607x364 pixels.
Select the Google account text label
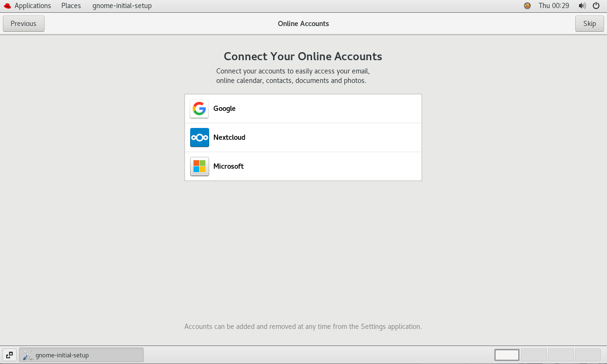[x=224, y=109]
